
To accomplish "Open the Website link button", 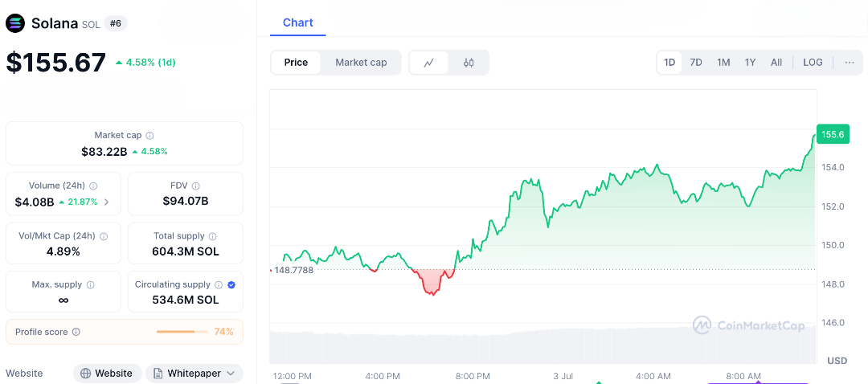I will 108,374.
